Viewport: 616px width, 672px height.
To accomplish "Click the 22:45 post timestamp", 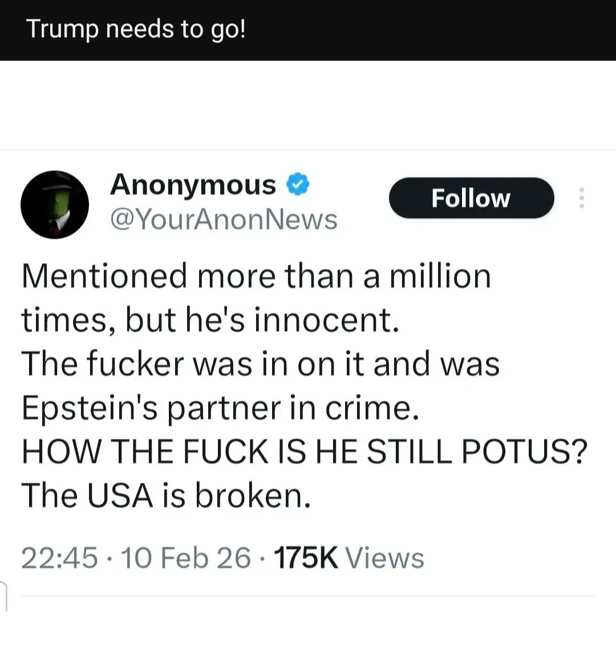I will pos(59,557).
